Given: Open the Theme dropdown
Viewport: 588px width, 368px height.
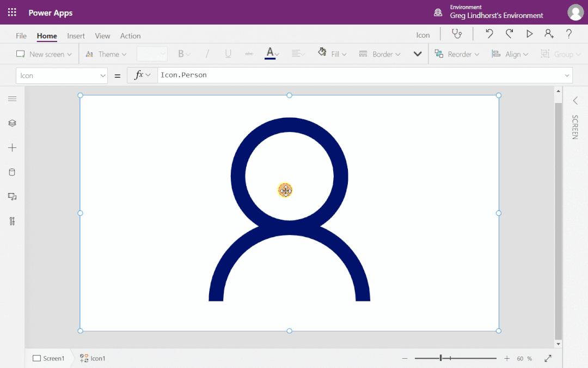Looking at the screenshot, I should pos(106,54).
